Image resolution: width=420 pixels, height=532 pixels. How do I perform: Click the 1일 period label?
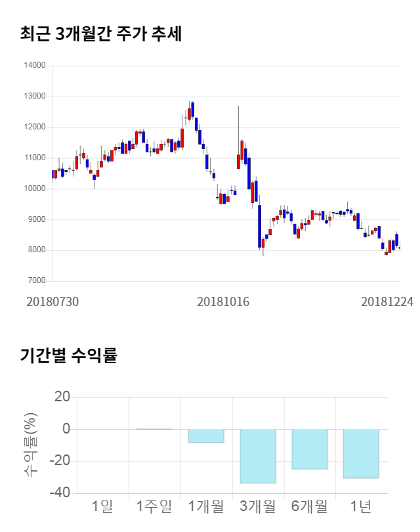pyautogui.click(x=102, y=506)
